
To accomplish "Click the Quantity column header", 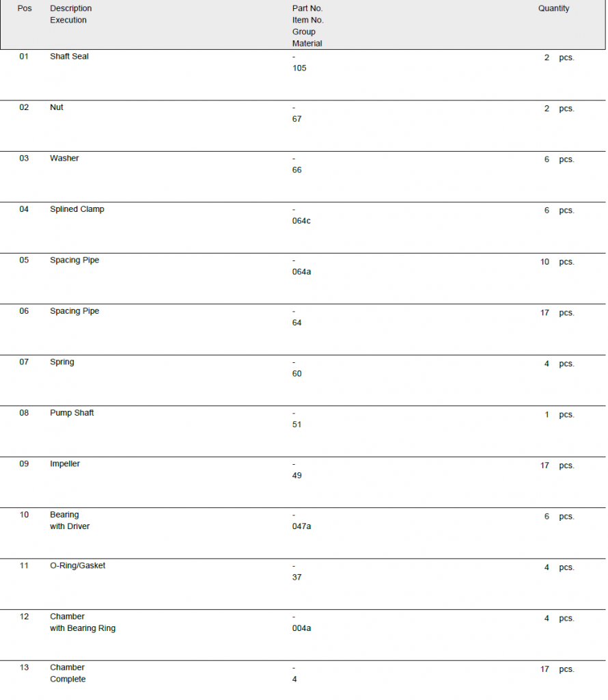I will tap(553, 9).
